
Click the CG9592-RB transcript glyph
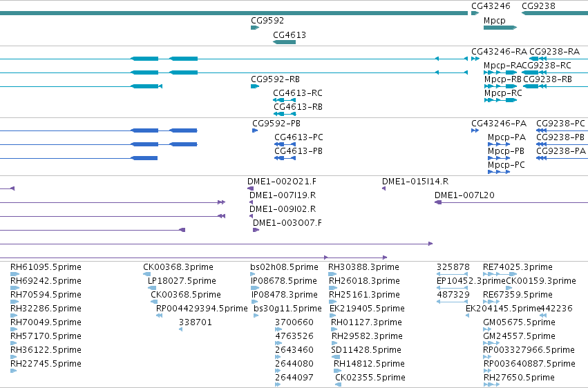pyautogui.click(x=255, y=86)
